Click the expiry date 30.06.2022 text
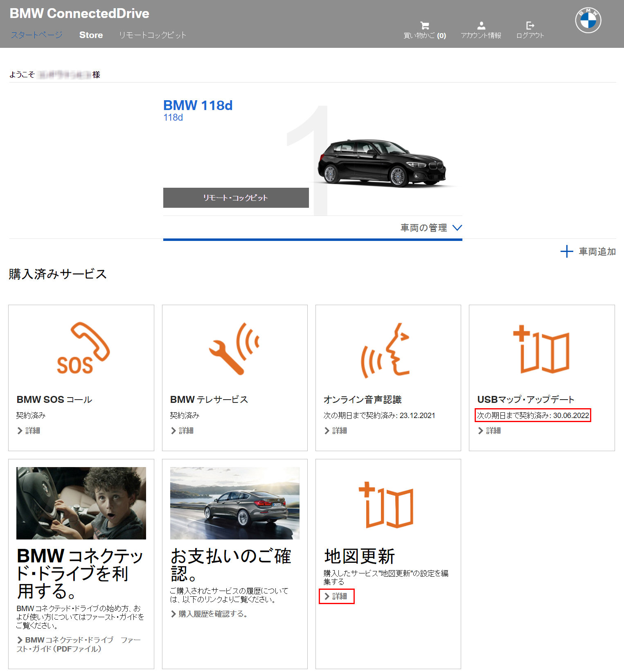The width and height of the screenshot is (624, 672). [x=571, y=416]
